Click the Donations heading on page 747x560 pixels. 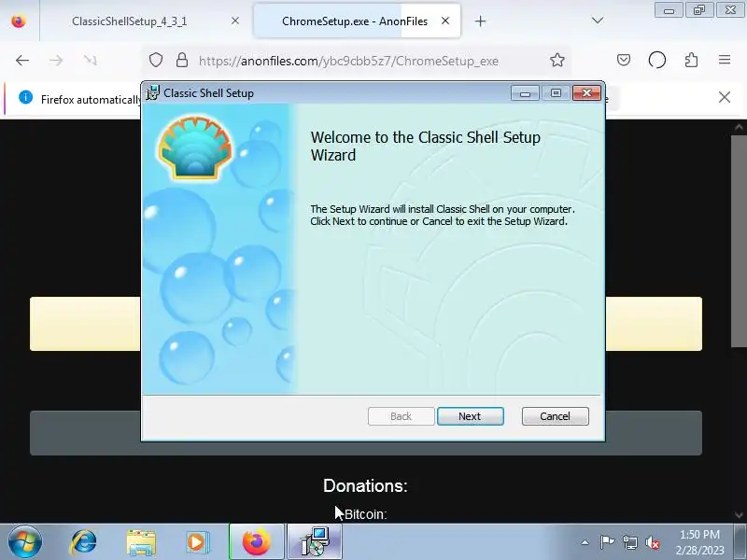coord(365,485)
